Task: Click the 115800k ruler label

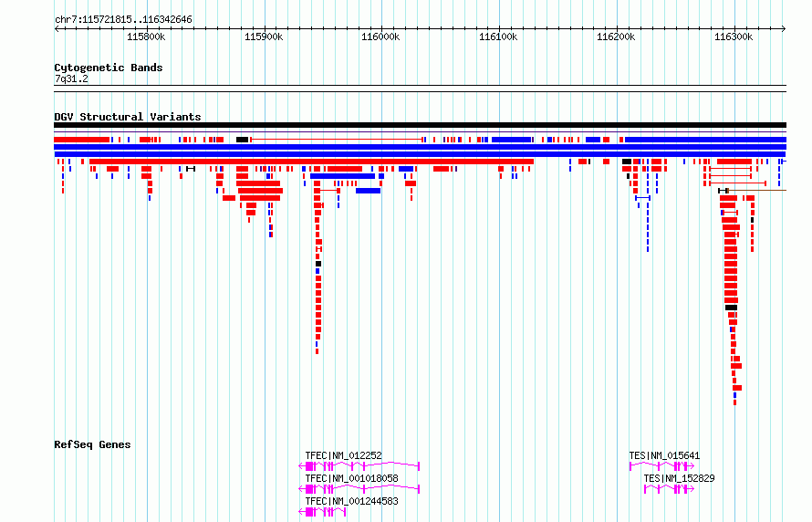Action: (146, 37)
